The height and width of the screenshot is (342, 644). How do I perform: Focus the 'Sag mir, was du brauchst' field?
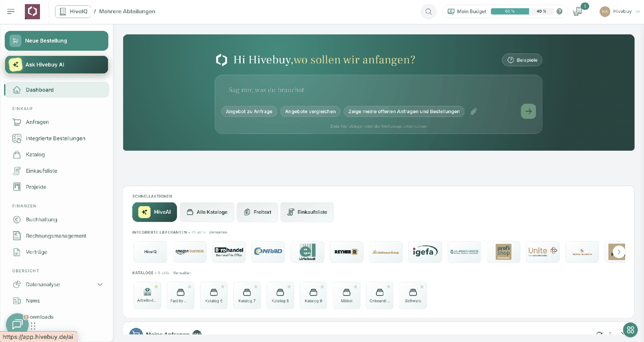pyautogui.click(x=378, y=90)
